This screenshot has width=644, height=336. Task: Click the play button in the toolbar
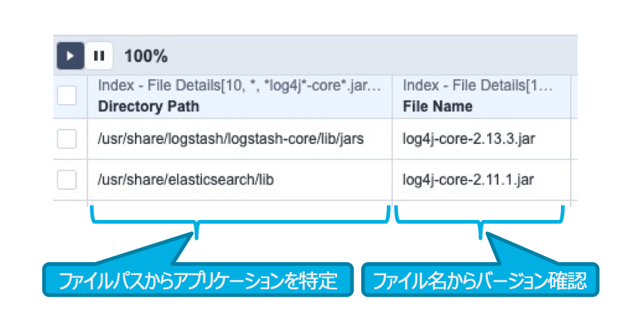[70, 56]
